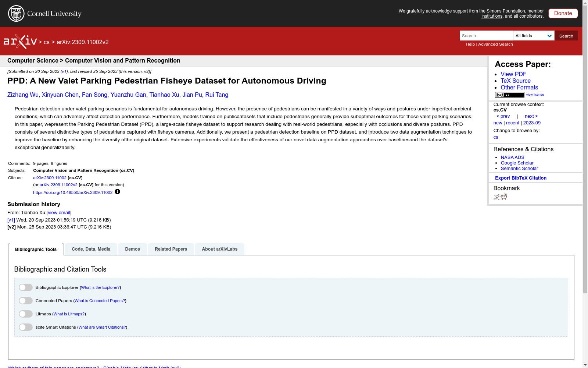Bookmark paper with BibSonomy icon
588x368 pixels.
tap(496, 197)
